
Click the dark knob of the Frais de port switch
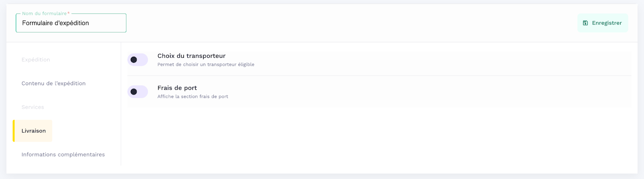(134, 92)
